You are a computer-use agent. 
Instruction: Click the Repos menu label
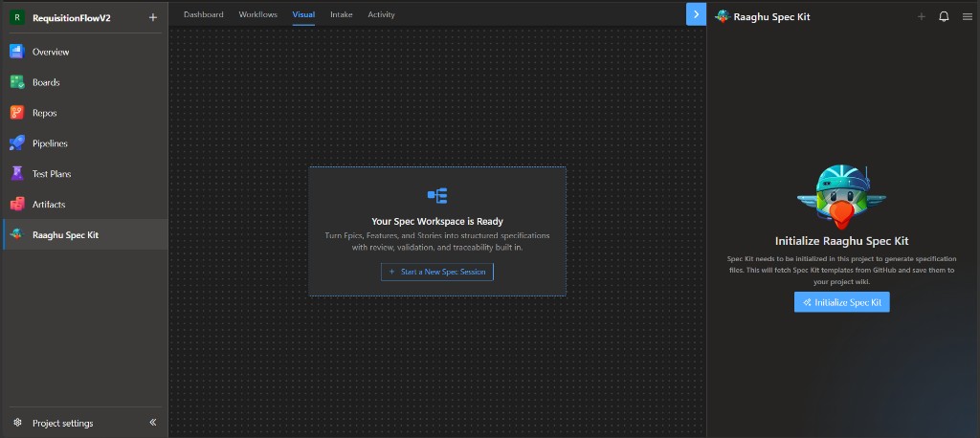pos(44,113)
